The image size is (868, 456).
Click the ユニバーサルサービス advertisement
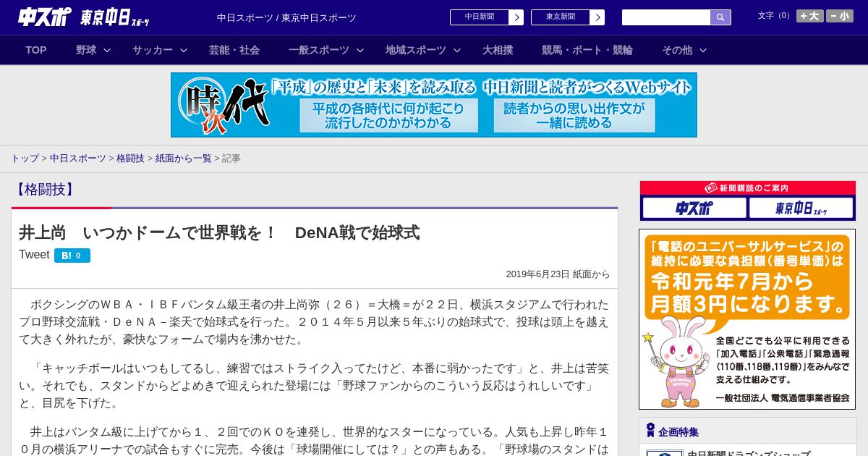747,319
